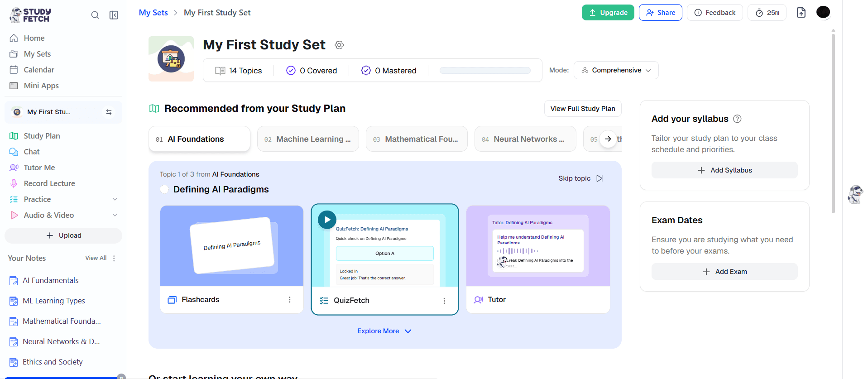Open Your Notes three-dot menu
Screen dimensions: 868x379
(114, 258)
